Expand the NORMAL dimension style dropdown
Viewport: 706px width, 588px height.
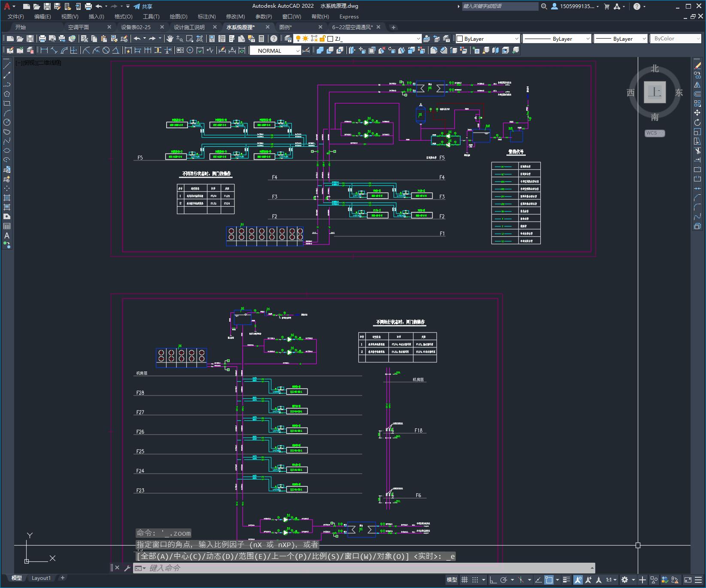pos(275,51)
